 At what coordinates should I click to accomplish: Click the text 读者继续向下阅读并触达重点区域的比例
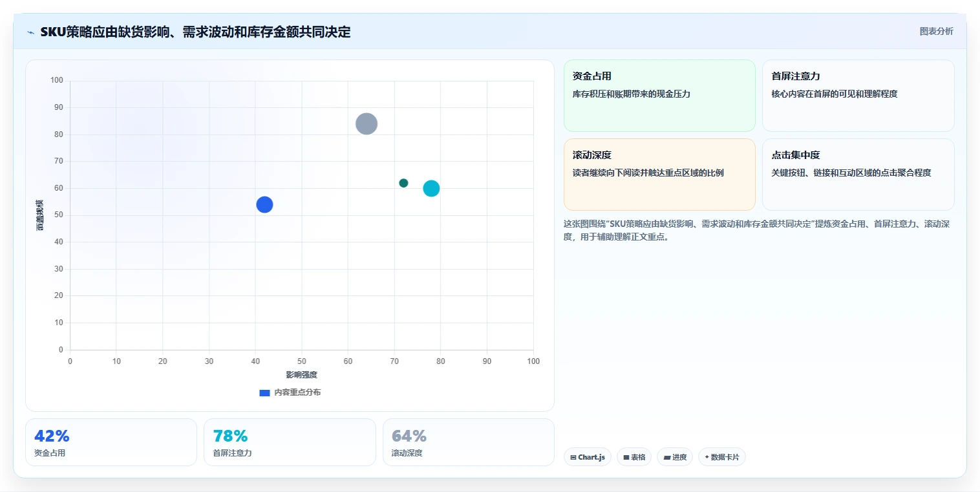(648, 173)
